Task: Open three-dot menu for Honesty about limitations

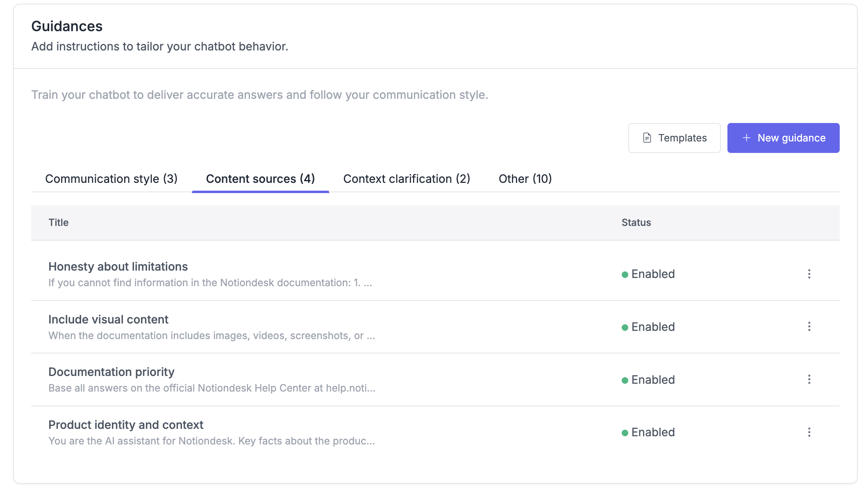Action: 809,274
